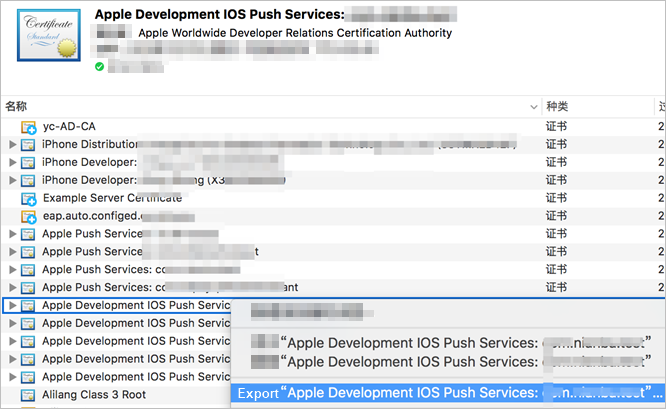Click the bold 'Apple Development IOS Push Services:' heading
This screenshot has width=666, height=409.
click(x=220, y=14)
